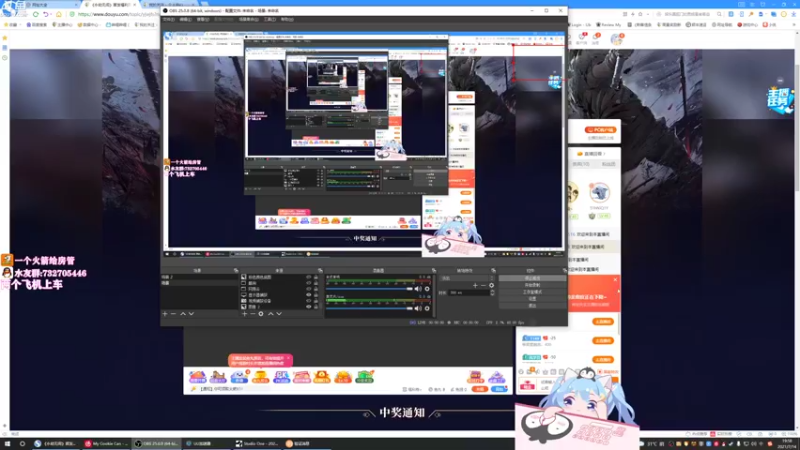Open My Cookie Can from taskbar
Viewport: 800px width, 450px height.
click(x=107, y=444)
